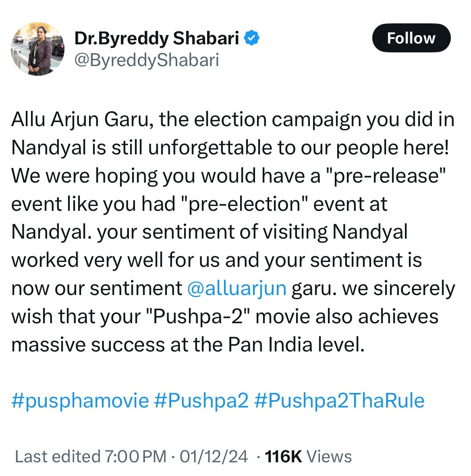Viewport: 471px width, 476px height.
Task: Click the 7:00 PM timestamp
Action: tap(135, 457)
